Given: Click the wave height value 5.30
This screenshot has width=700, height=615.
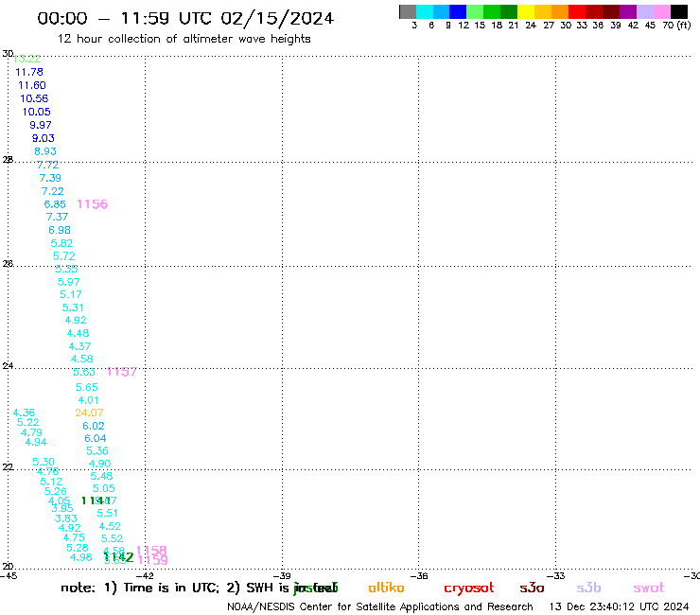Looking at the screenshot, I should tap(44, 462).
